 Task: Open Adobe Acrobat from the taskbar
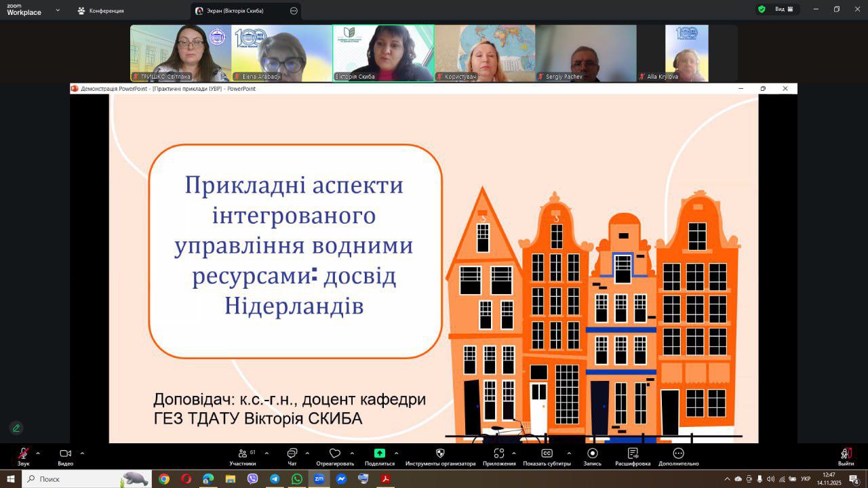tap(385, 479)
